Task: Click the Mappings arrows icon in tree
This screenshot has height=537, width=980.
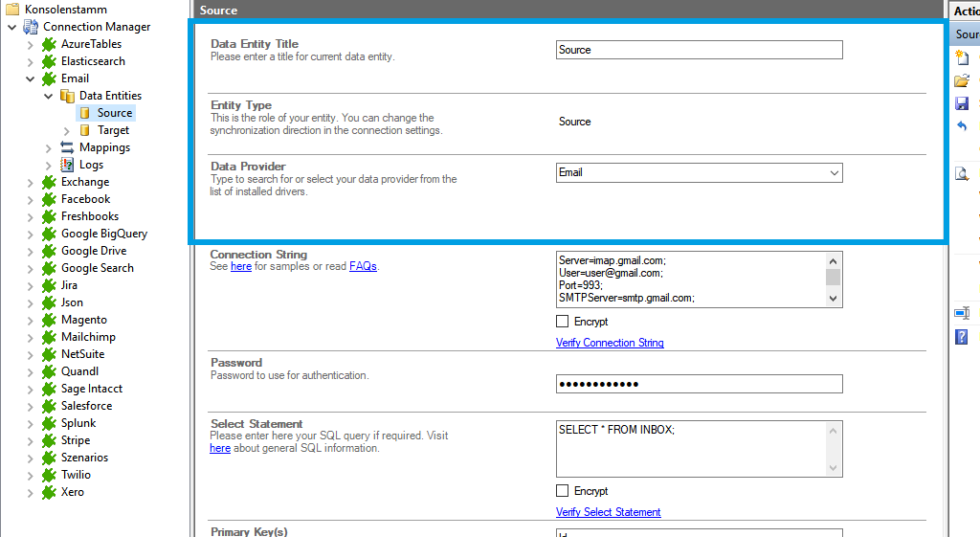Action: 67,147
